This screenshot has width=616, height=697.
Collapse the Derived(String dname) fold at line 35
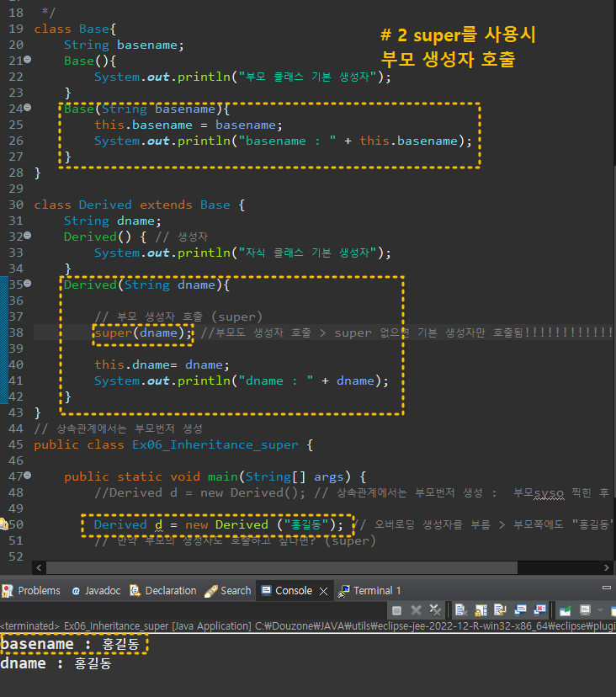(28, 283)
